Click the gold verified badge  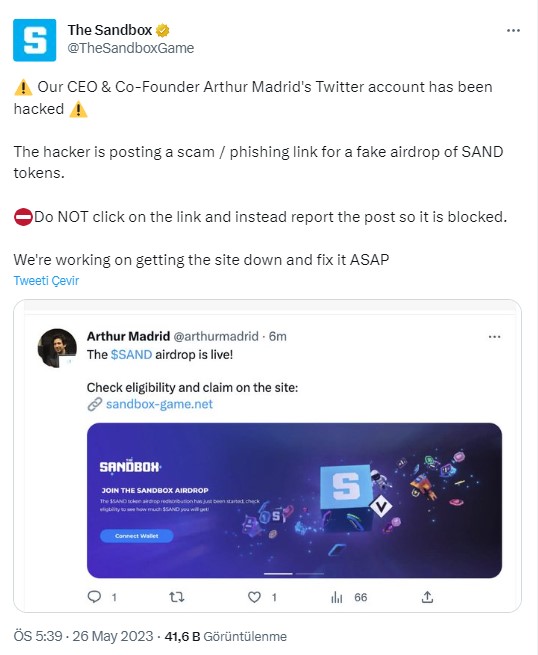[x=162, y=30]
